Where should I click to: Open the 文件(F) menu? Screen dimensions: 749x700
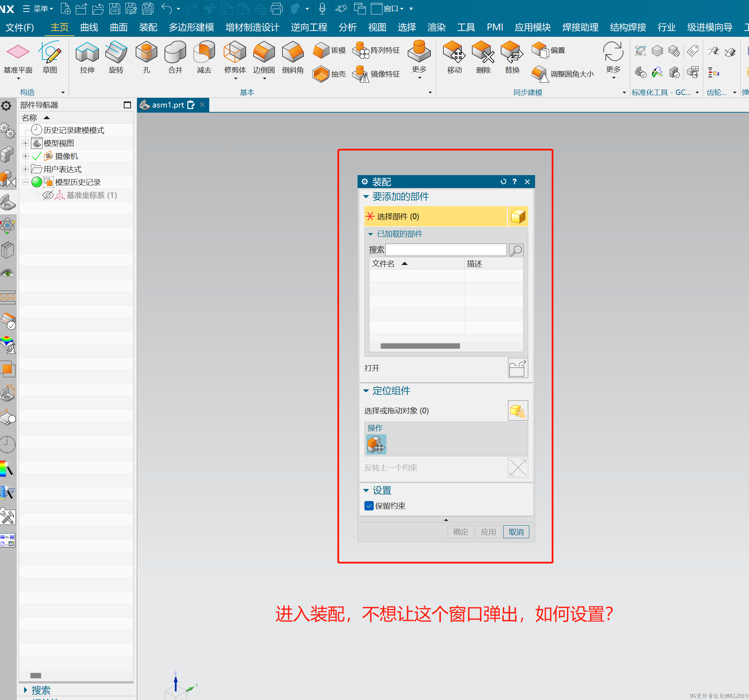[19, 27]
